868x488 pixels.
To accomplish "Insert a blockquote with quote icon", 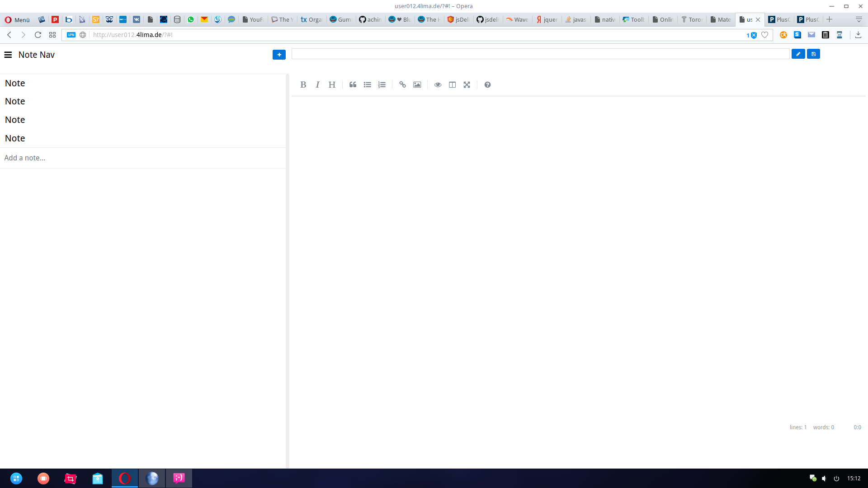I will 353,84.
